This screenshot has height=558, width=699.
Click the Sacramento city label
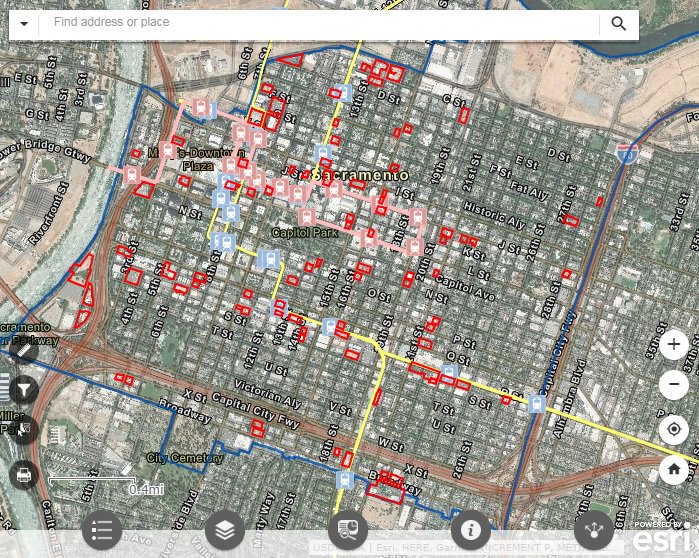click(x=360, y=175)
